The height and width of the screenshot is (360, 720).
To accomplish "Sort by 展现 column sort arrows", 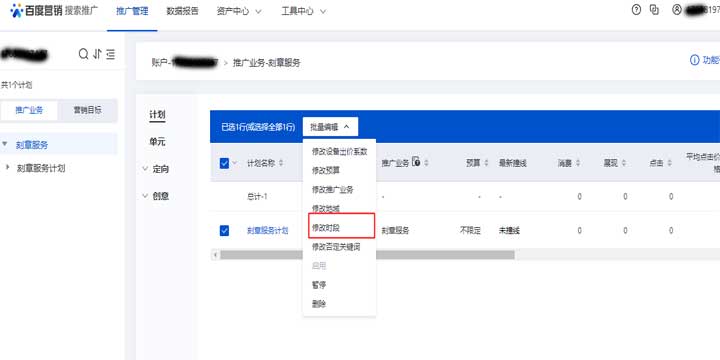I will pyautogui.click(x=624, y=163).
